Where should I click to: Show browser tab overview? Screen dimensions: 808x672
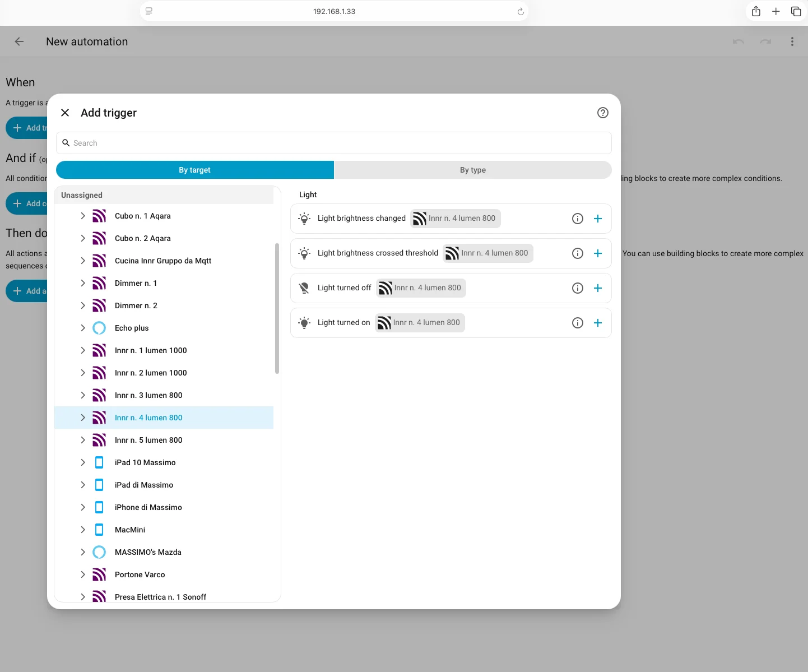pos(796,11)
